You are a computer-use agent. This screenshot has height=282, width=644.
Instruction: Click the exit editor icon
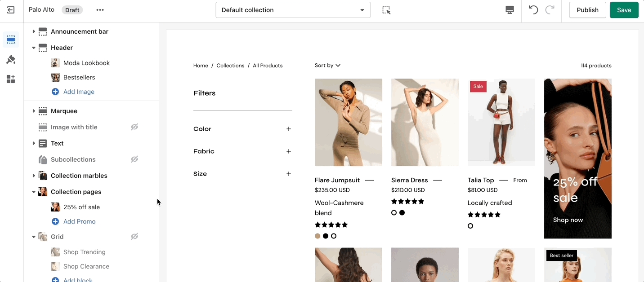pyautogui.click(x=11, y=10)
